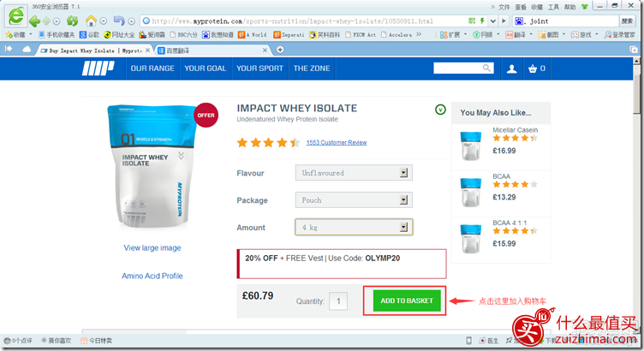Expand the address bar history dropdown
This screenshot has width=644, height=351.
pyautogui.click(x=493, y=21)
